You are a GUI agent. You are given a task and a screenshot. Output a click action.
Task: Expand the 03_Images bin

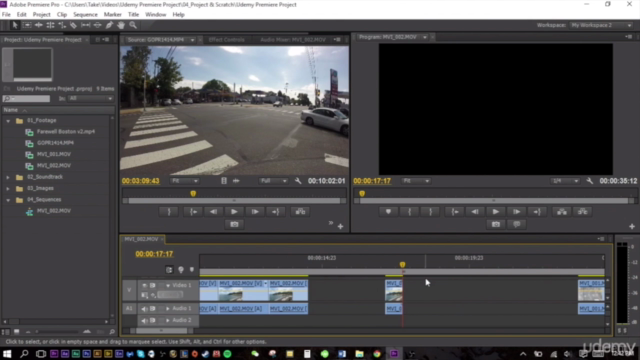[x=8, y=189]
